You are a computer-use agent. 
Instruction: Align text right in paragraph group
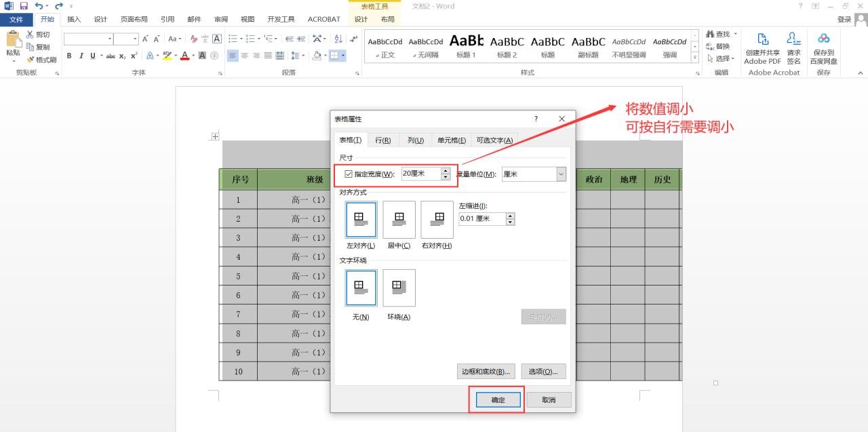[256, 56]
